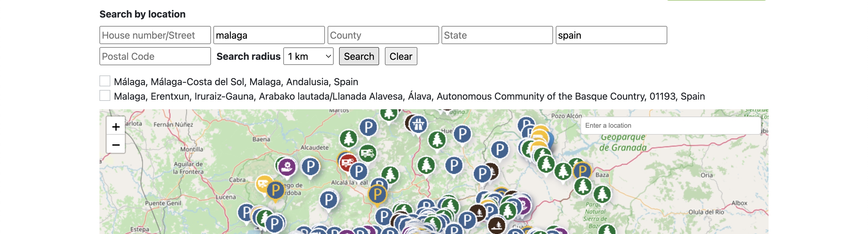Select the purple marker near Priego de Córdoba
868x234 pixels.
(287, 166)
